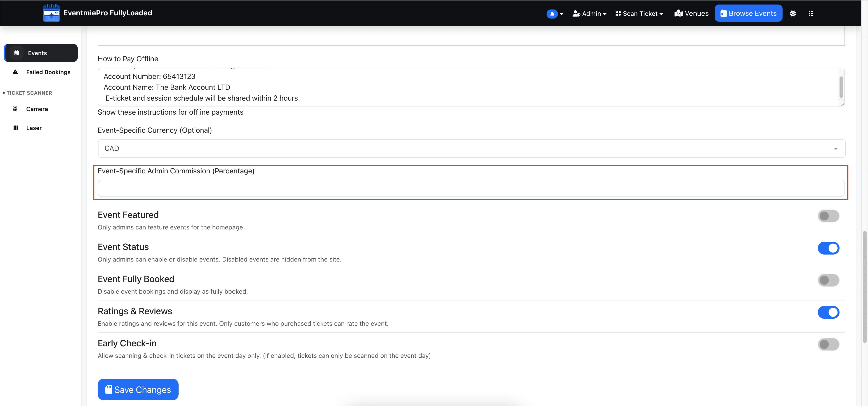Disable the Event Status toggle
Image resolution: width=868 pixels, height=406 pixels.
[828, 248]
